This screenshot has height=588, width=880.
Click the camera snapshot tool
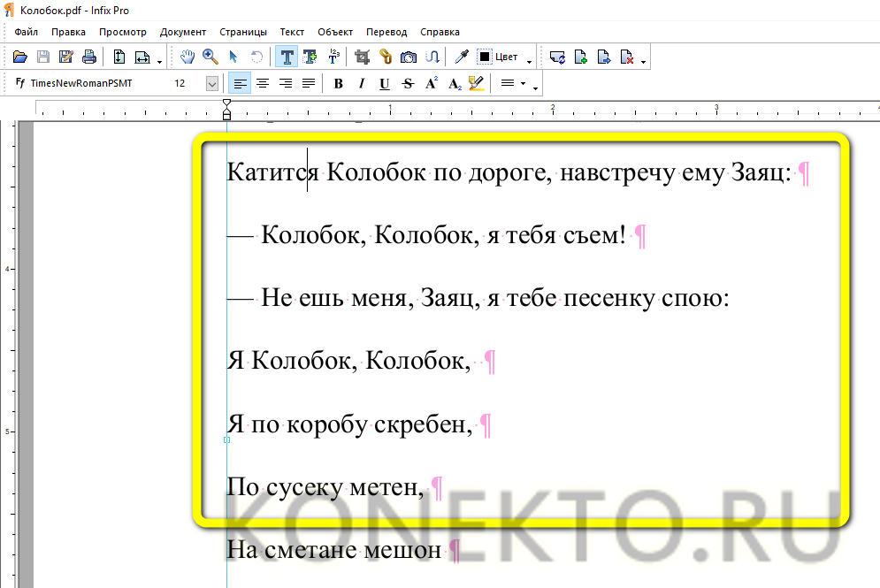[x=409, y=57]
